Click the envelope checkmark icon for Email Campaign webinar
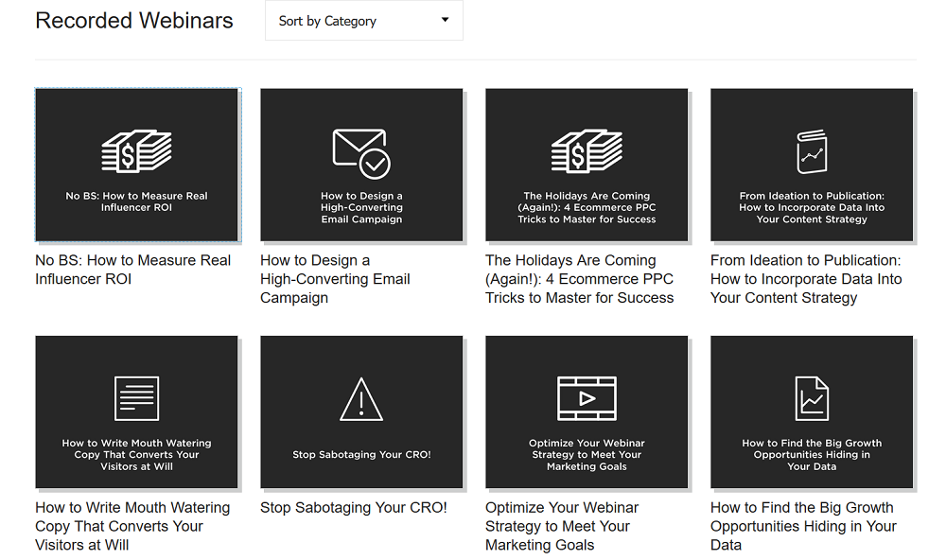 (x=361, y=152)
